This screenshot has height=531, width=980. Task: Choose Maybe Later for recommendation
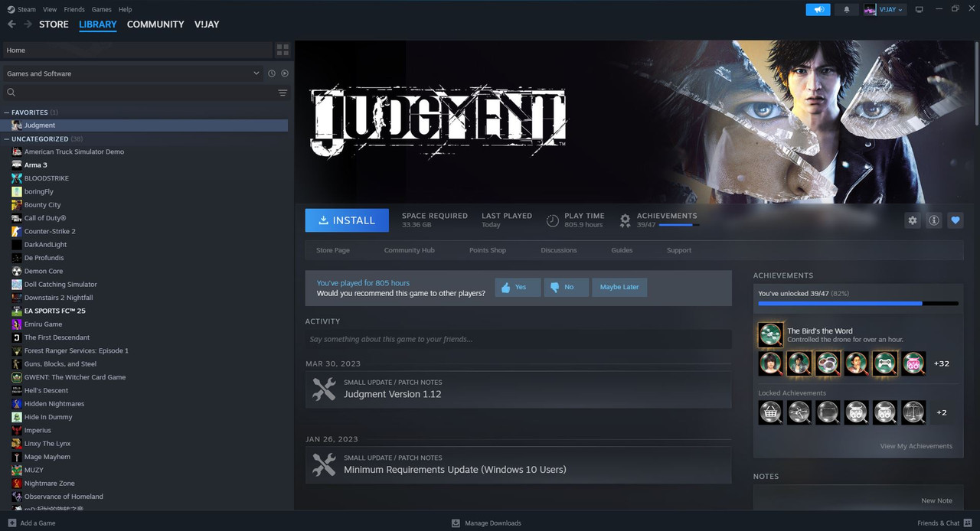pos(619,287)
